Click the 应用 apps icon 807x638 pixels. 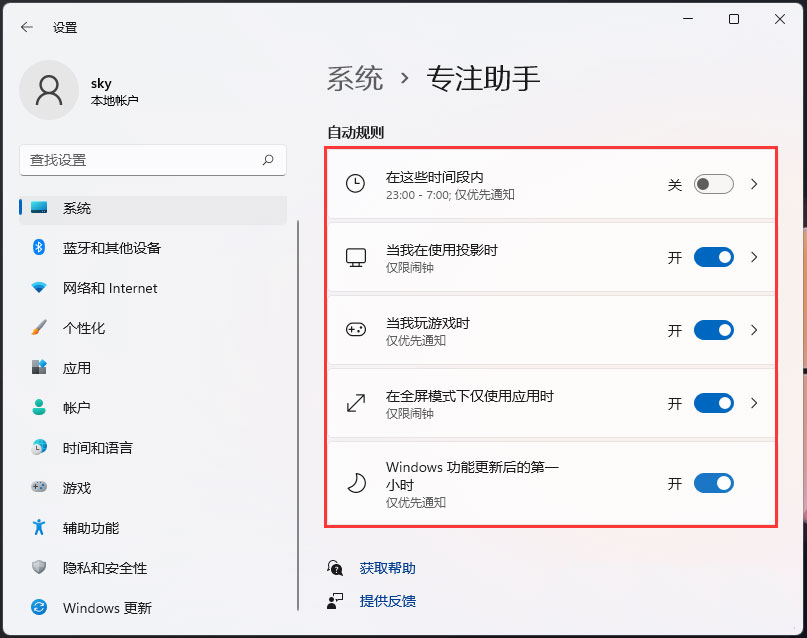coord(39,367)
